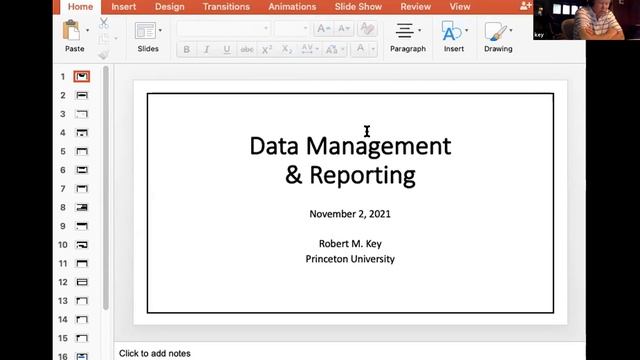Click the Paste clipboard icon

tap(71, 30)
